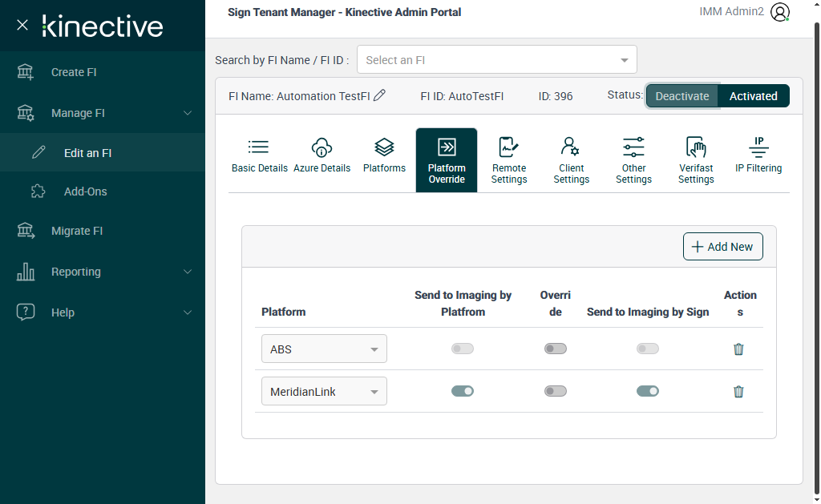This screenshot has width=821, height=504.
Task: Select Add-Ons in the sidebar
Action: pyautogui.click(x=85, y=192)
